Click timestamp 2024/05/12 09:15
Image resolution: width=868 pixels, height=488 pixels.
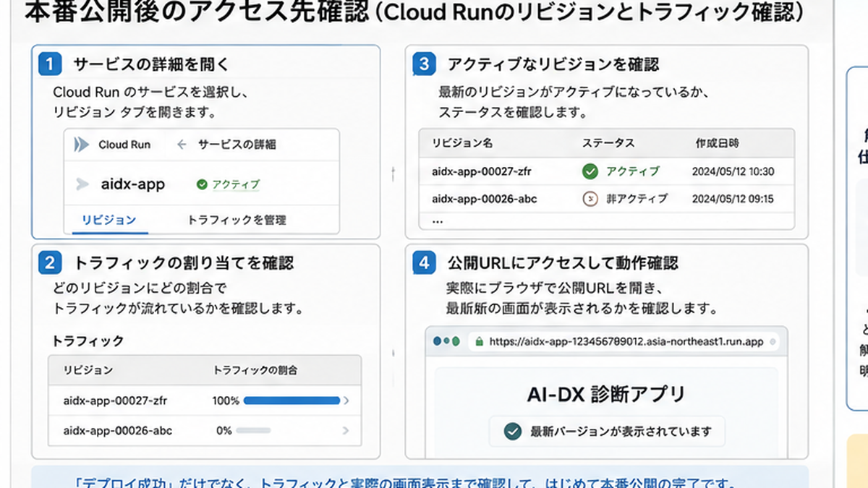click(733, 198)
